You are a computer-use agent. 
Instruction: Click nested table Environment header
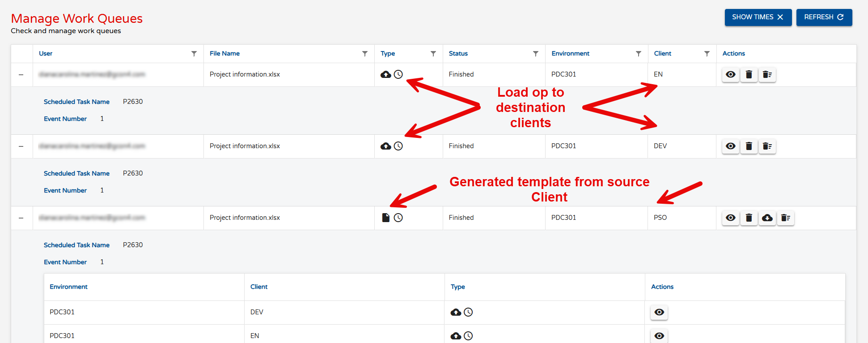68,287
